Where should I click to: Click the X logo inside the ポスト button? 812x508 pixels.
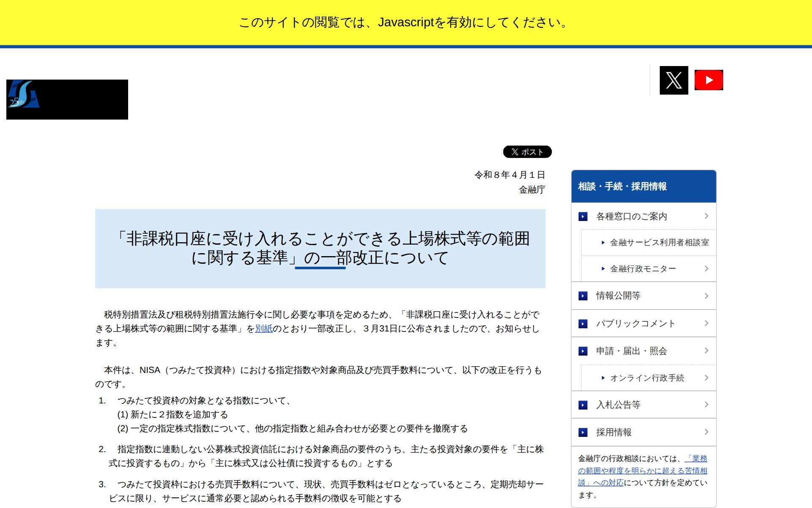pyautogui.click(x=514, y=152)
